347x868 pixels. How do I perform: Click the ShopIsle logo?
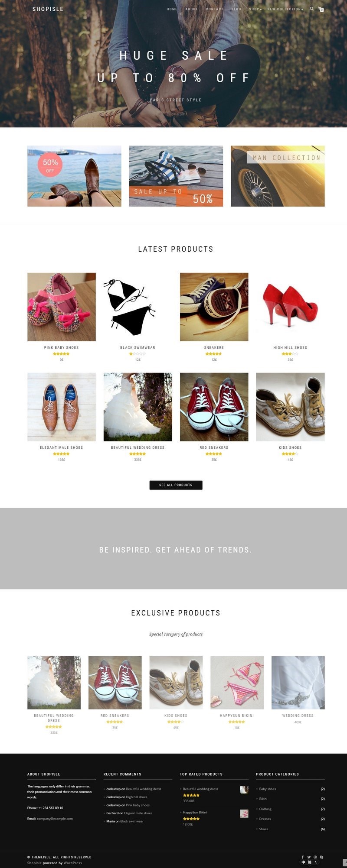point(48,9)
